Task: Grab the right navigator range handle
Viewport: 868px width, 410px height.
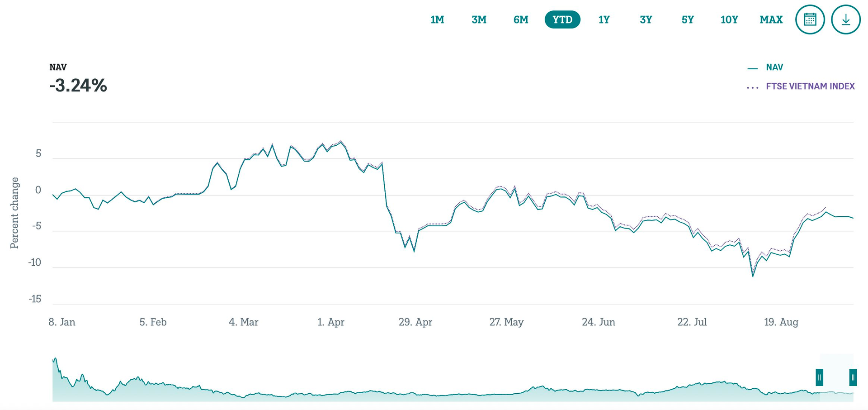Action: pyautogui.click(x=853, y=377)
